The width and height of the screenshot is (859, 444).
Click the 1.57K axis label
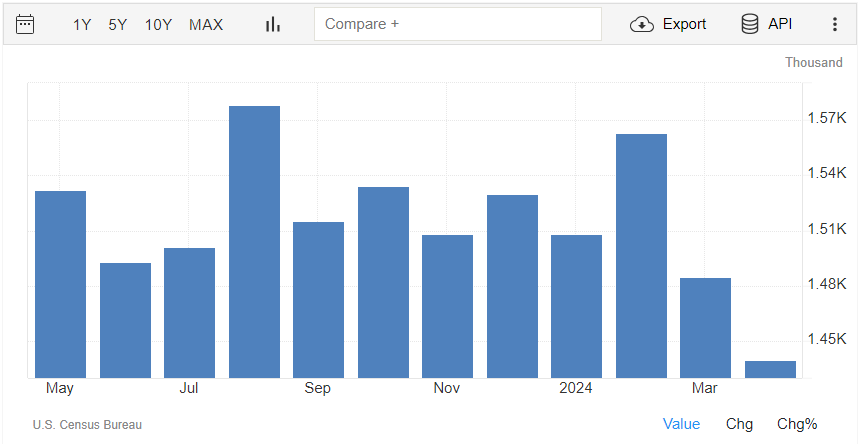[x=827, y=118]
